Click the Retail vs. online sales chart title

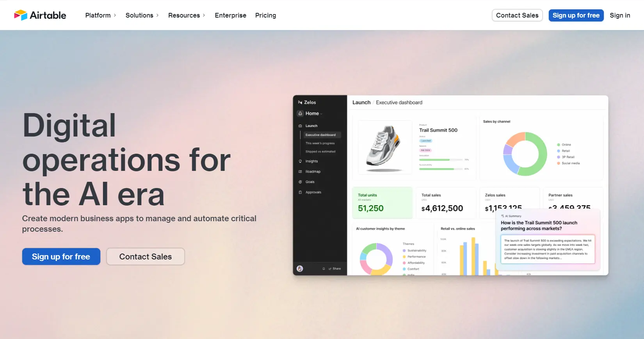[458, 229]
